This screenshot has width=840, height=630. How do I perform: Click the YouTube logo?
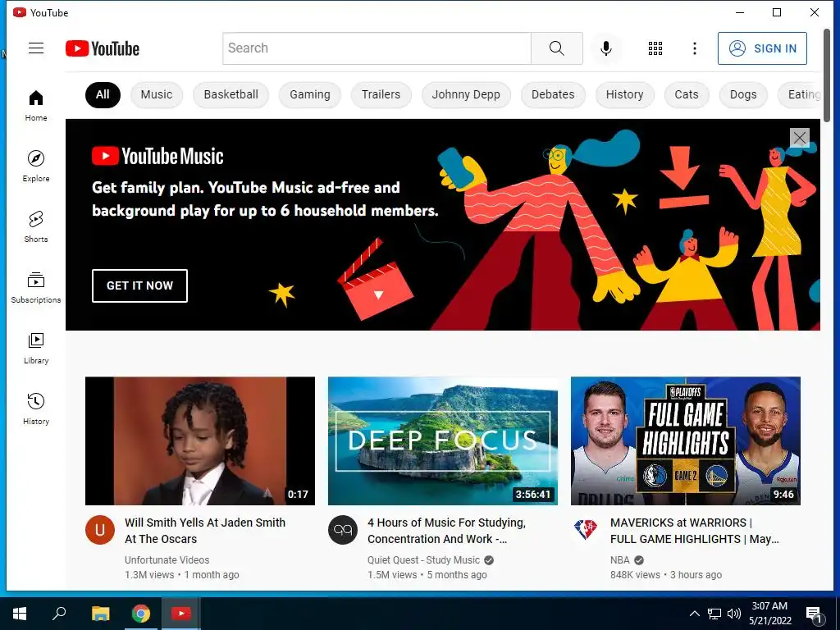click(103, 48)
